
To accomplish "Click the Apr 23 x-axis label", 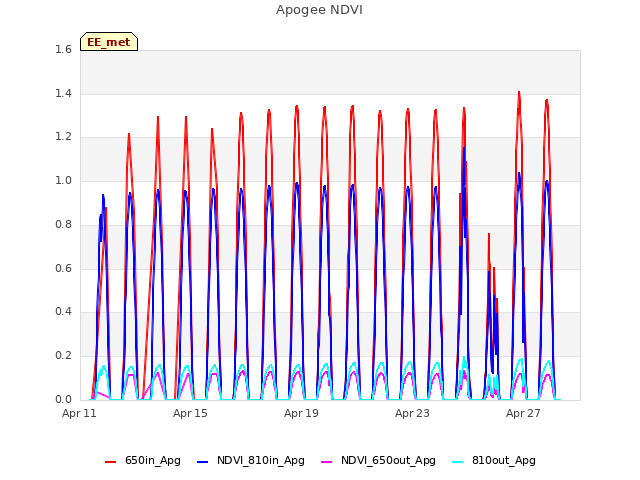I will tap(412, 413).
